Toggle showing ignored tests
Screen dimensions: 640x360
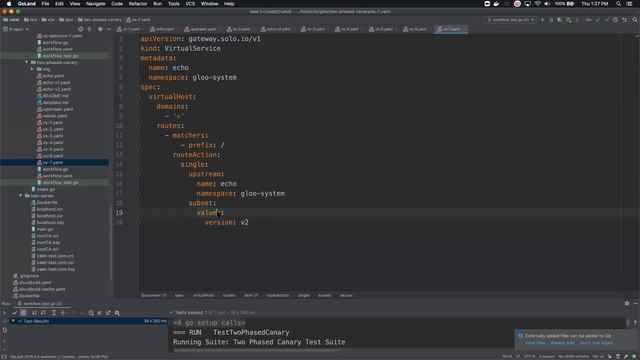click(23, 313)
